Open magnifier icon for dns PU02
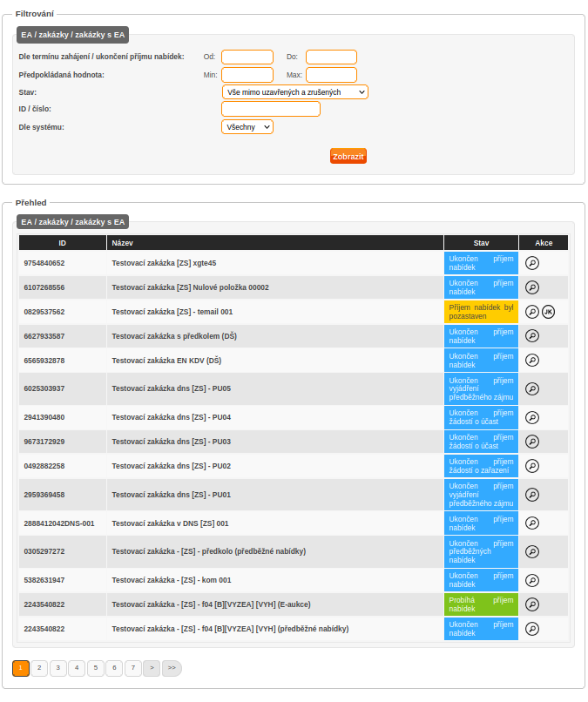Image resolution: width=588 pixels, height=702 pixels. coord(531,466)
